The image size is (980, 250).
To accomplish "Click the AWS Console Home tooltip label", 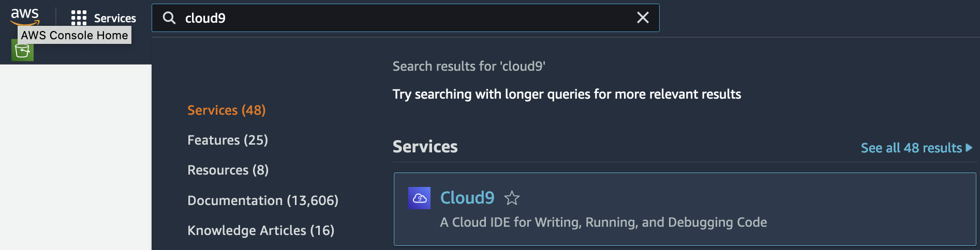I will (x=75, y=35).
